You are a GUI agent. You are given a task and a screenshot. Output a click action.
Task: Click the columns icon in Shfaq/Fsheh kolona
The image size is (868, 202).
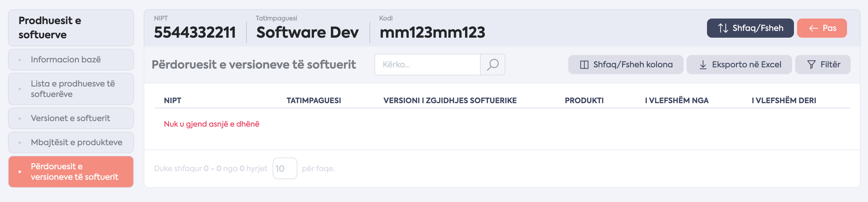584,65
